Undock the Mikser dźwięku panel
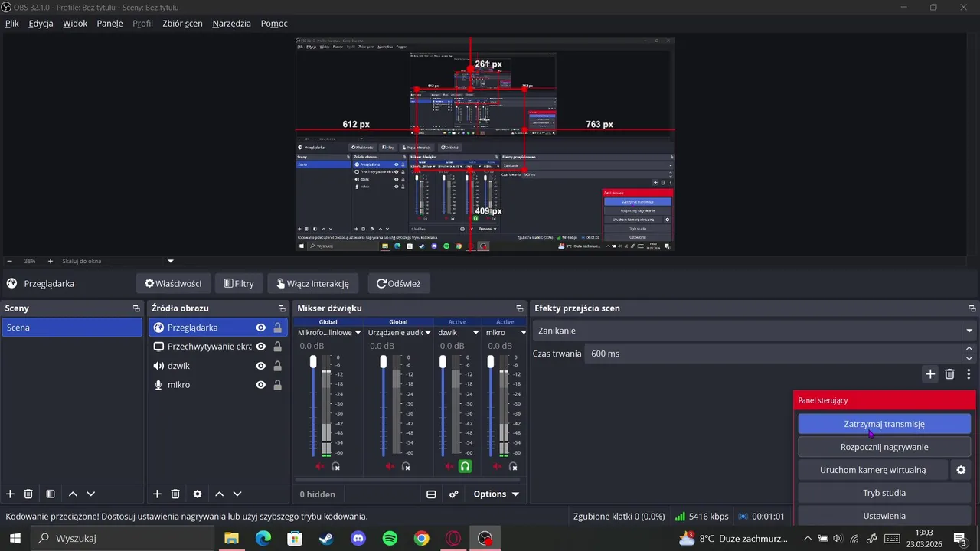Screen dimensions: 980x551 [x=520, y=308]
